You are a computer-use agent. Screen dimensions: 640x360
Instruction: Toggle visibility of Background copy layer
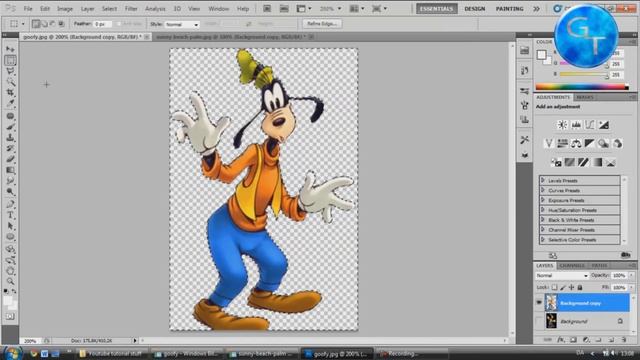[539, 303]
